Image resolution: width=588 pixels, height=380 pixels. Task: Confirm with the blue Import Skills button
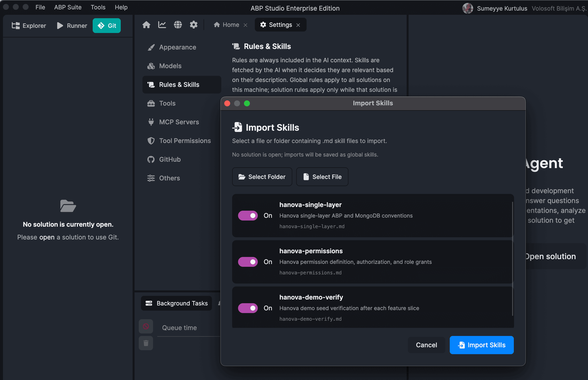(x=482, y=345)
